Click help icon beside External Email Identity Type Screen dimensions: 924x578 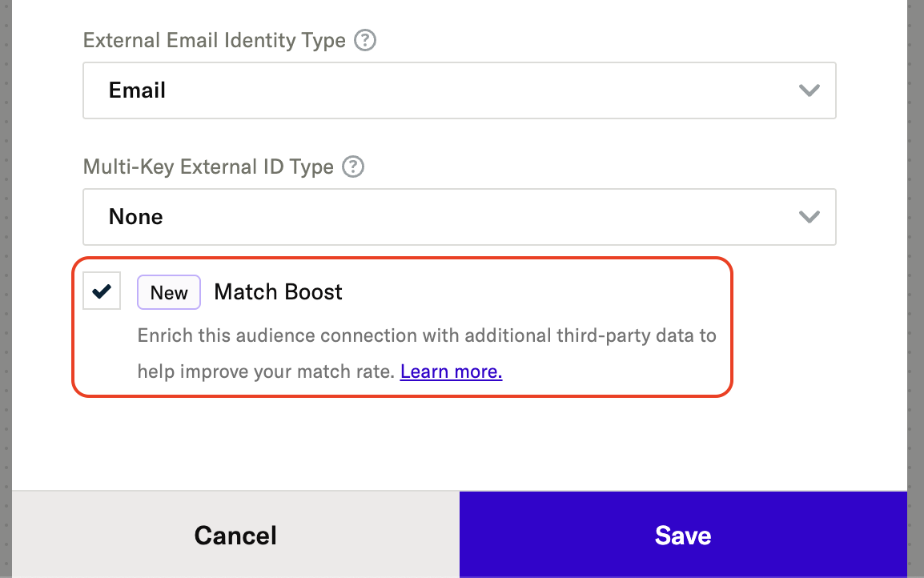(365, 40)
